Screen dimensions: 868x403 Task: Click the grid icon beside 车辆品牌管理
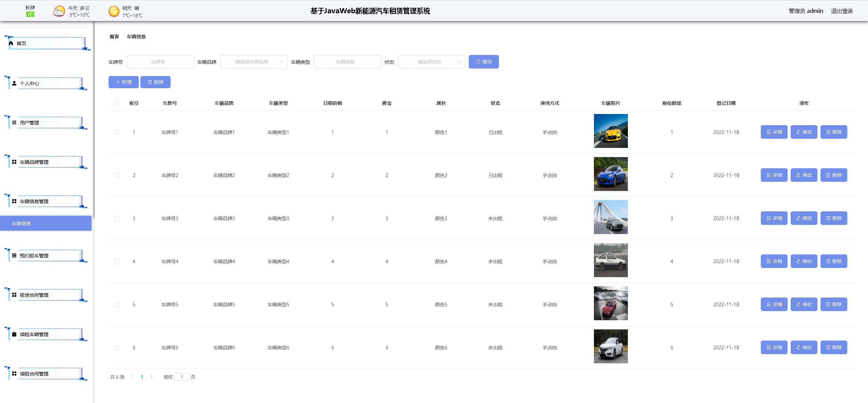pyautogui.click(x=14, y=162)
